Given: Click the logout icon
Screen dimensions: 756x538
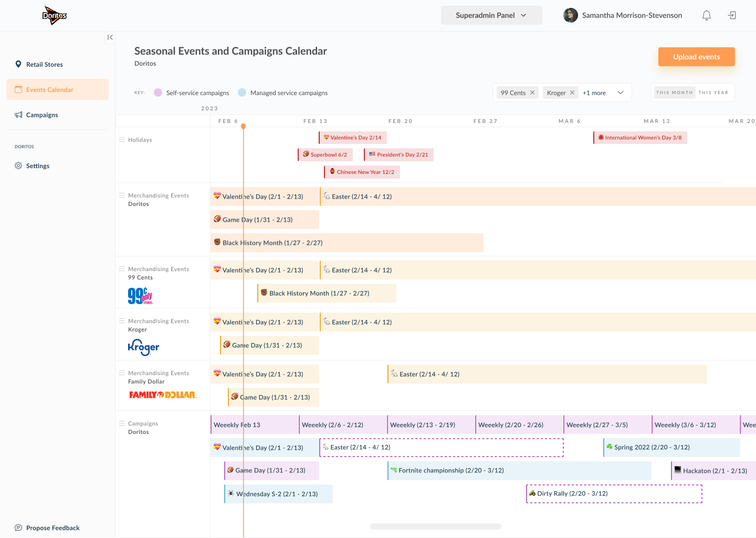Looking at the screenshot, I should tap(732, 15).
